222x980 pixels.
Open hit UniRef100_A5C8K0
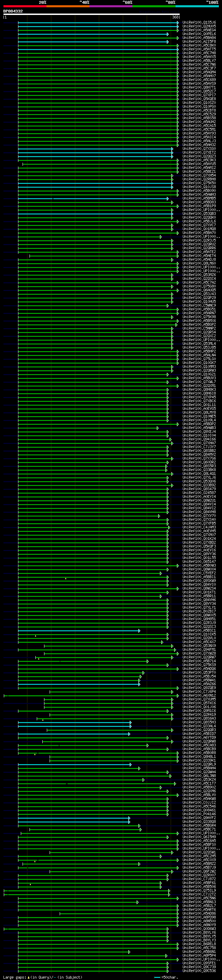tap(199, 45)
